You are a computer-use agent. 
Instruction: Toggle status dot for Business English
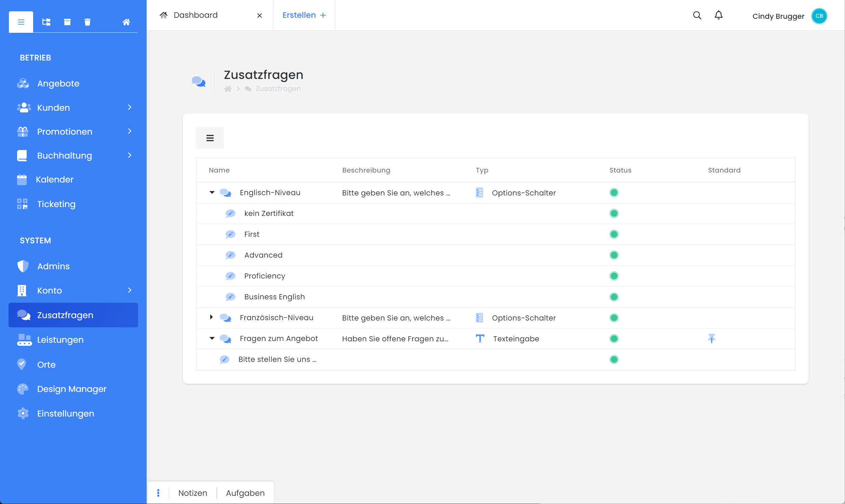(614, 297)
